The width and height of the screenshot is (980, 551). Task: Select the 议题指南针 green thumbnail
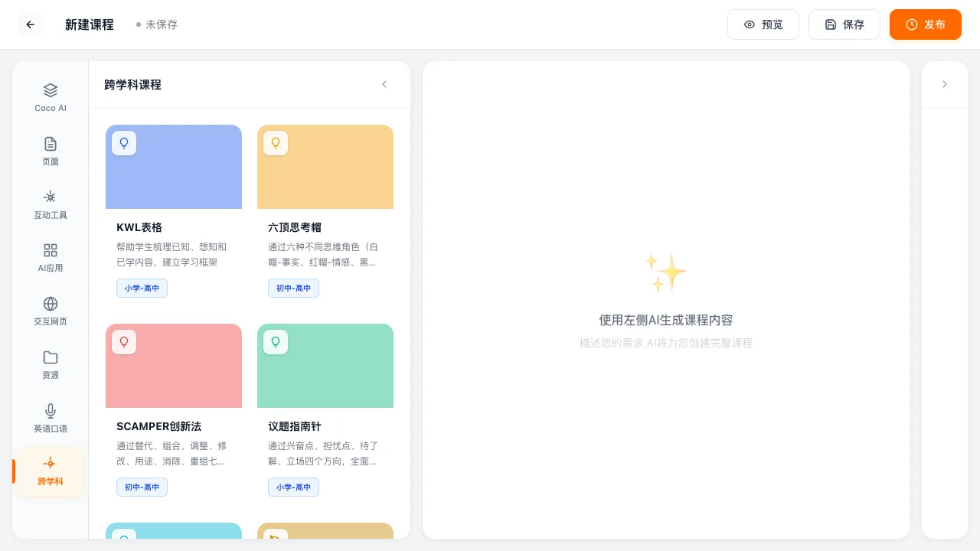tap(325, 366)
